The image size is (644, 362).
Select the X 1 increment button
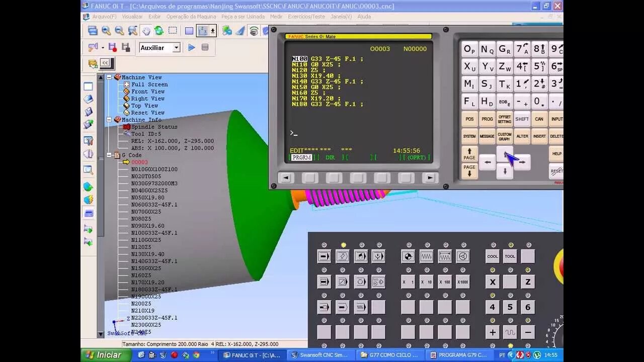click(408, 282)
